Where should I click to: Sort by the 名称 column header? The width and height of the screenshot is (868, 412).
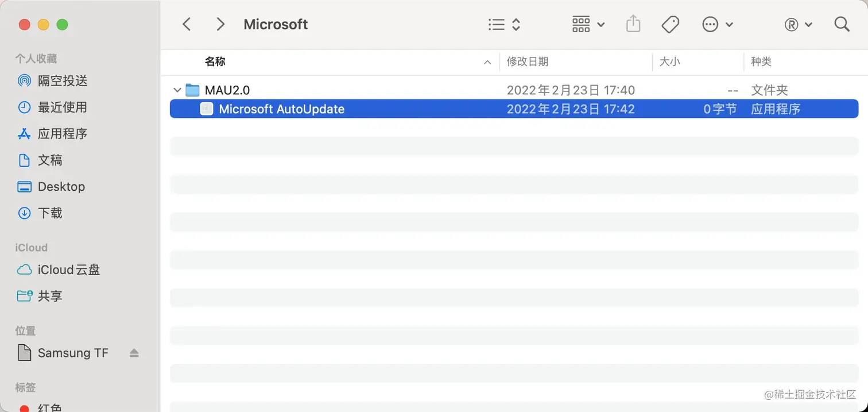pyautogui.click(x=215, y=61)
